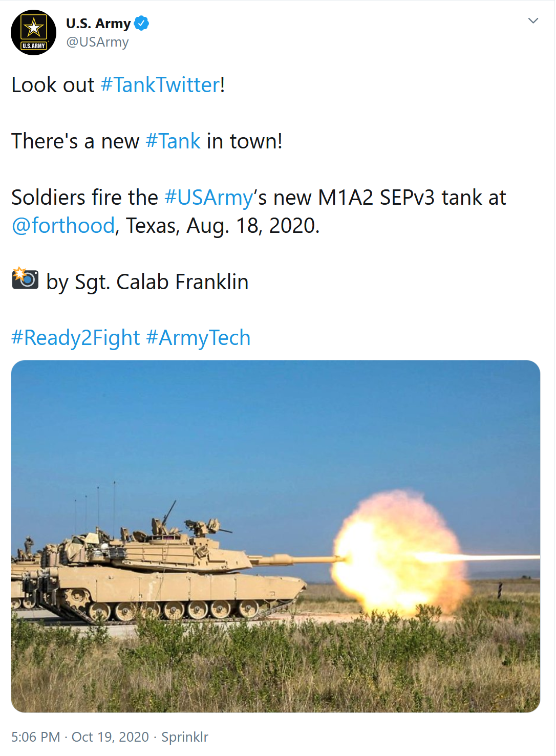Click the camera flash emoji

[x=25, y=279]
